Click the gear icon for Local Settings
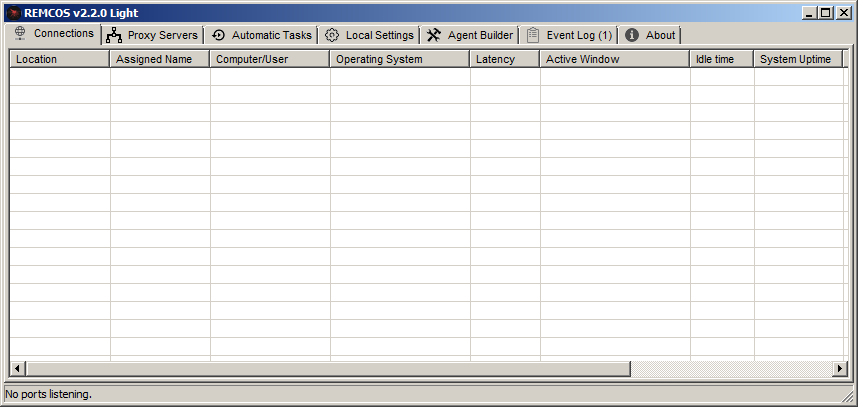Screen dimensions: 858x407 pos(332,35)
